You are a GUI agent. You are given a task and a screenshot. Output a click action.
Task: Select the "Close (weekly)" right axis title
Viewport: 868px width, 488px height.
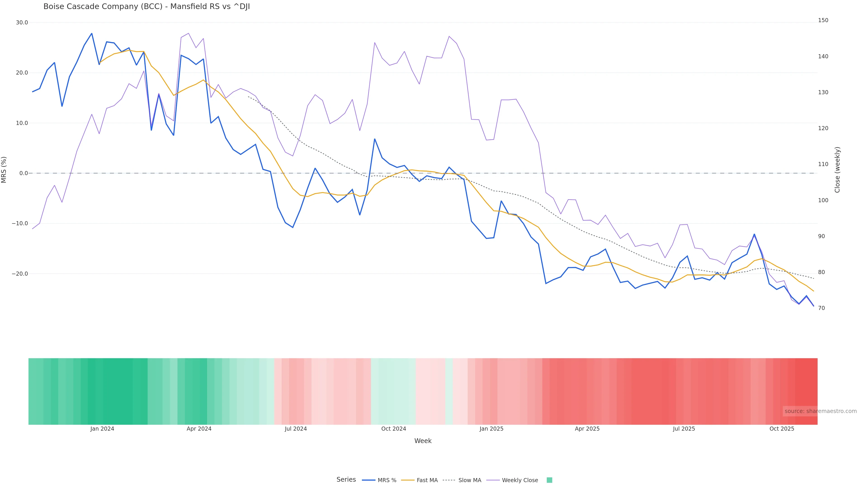837,169
